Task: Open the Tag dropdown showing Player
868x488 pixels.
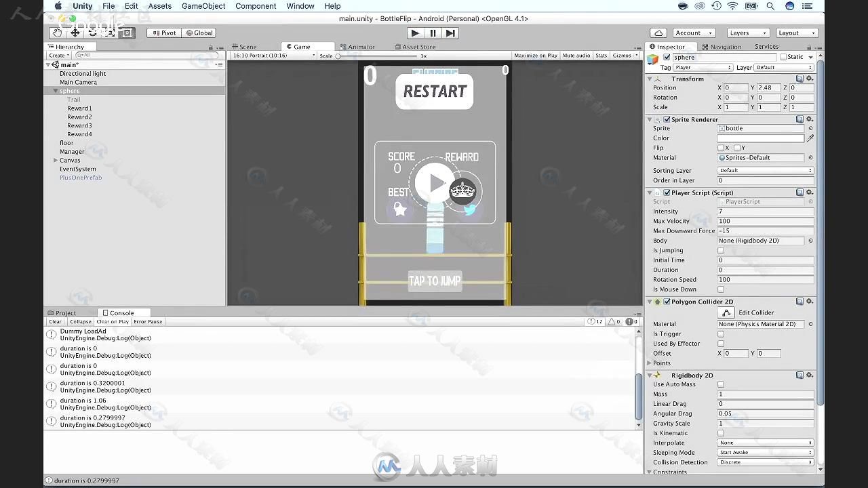Action: [x=703, y=68]
